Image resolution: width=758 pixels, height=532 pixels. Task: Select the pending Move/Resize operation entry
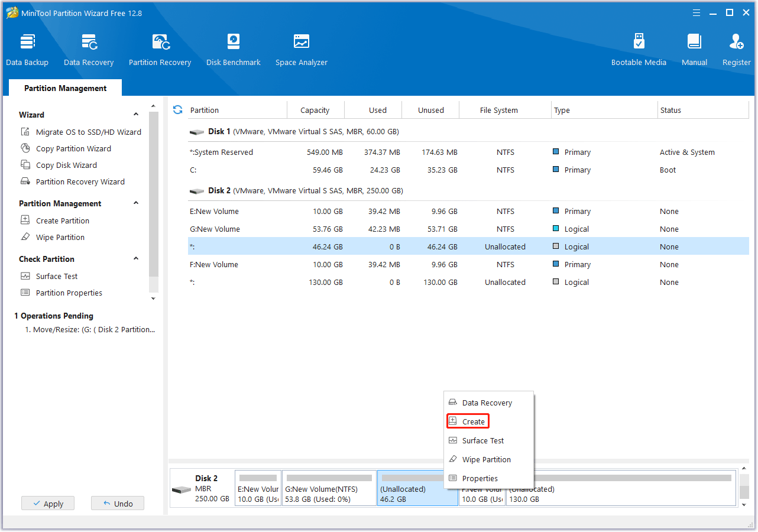90,330
